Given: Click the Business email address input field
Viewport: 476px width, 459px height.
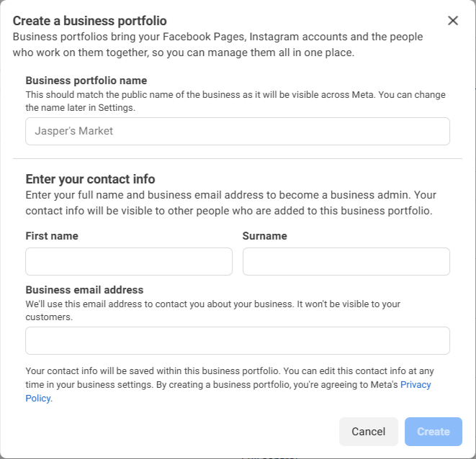Looking at the screenshot, I should [238, 340].
